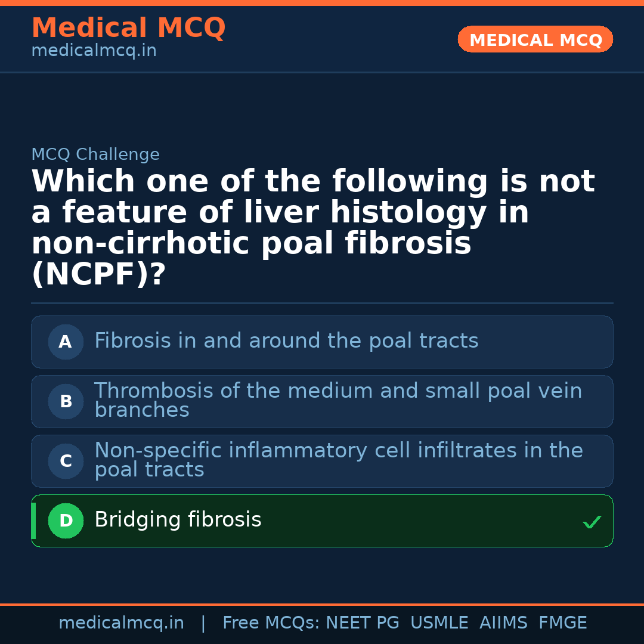Select the C letter circle
Screen dimensions: 644x644
66,461
